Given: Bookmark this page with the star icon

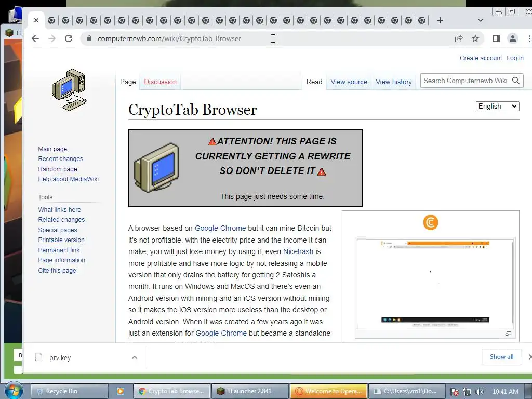Looking at the screenshot, I should click(475, 38).
